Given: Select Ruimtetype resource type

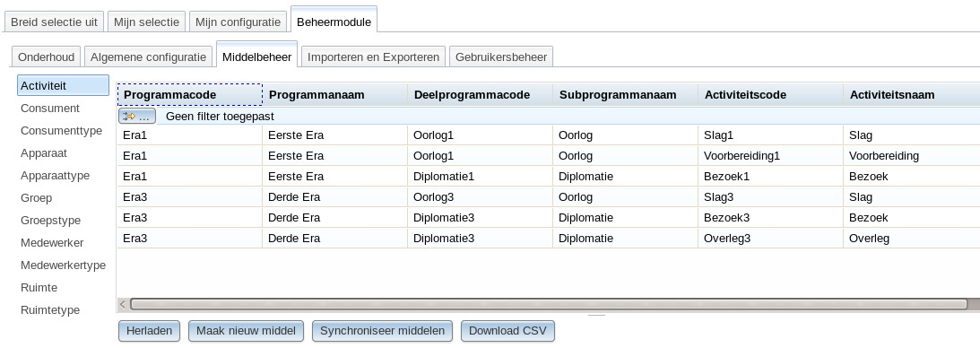Looking at the screenshot, I should click(50, 310).
